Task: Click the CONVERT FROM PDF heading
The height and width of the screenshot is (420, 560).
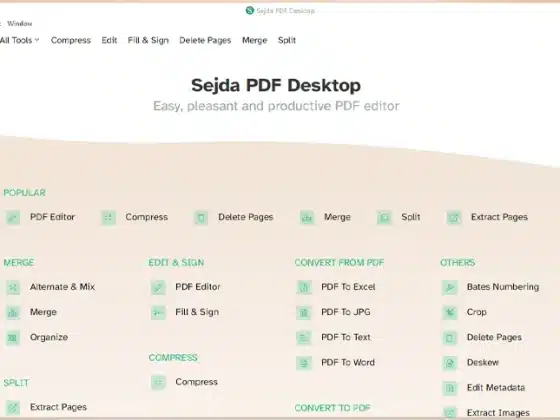Action: pos(339,263)
